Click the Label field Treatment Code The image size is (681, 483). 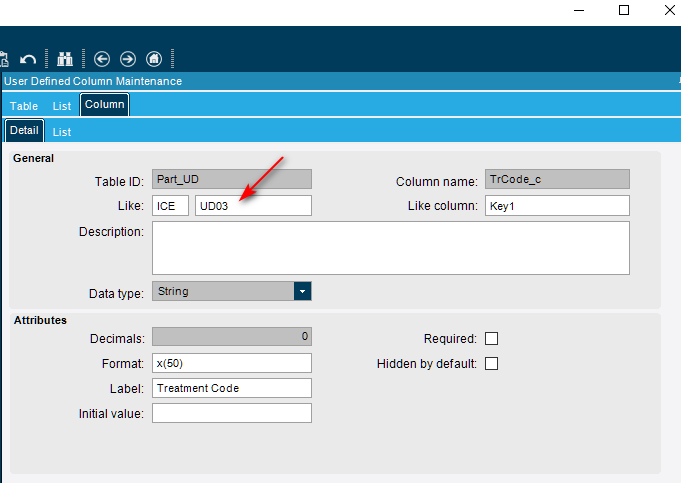coord(232,388)
